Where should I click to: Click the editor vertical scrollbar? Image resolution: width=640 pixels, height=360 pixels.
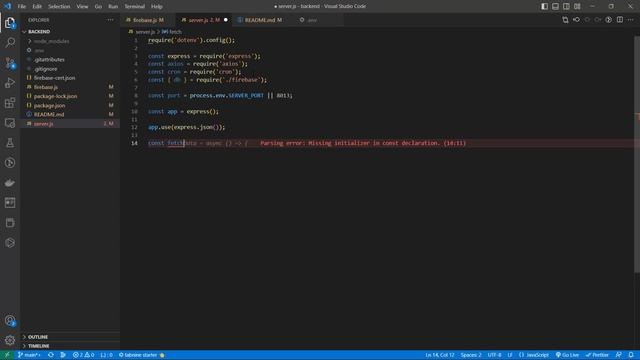pos(637,155)
